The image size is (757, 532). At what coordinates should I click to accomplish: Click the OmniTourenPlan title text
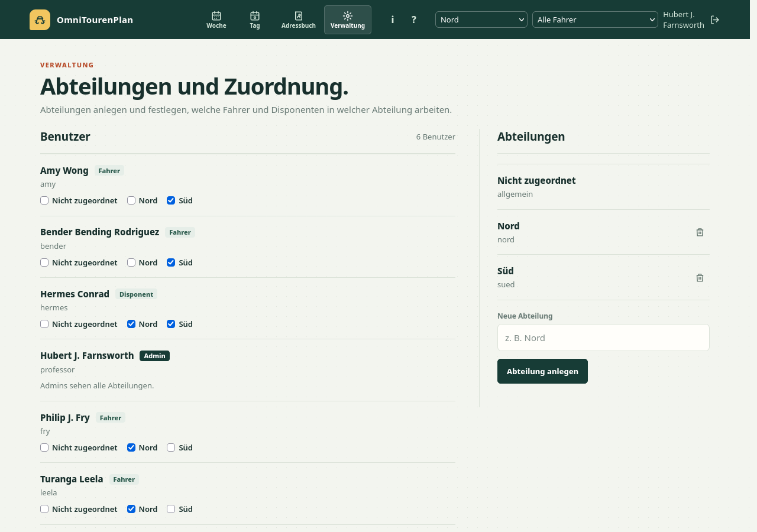[x=95, y=20]
